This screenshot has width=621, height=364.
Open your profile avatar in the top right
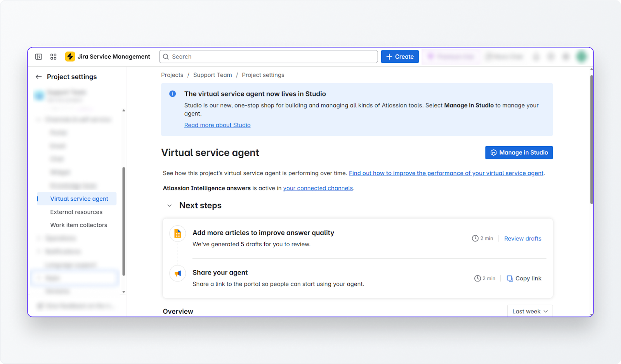[x=581, y=56]
